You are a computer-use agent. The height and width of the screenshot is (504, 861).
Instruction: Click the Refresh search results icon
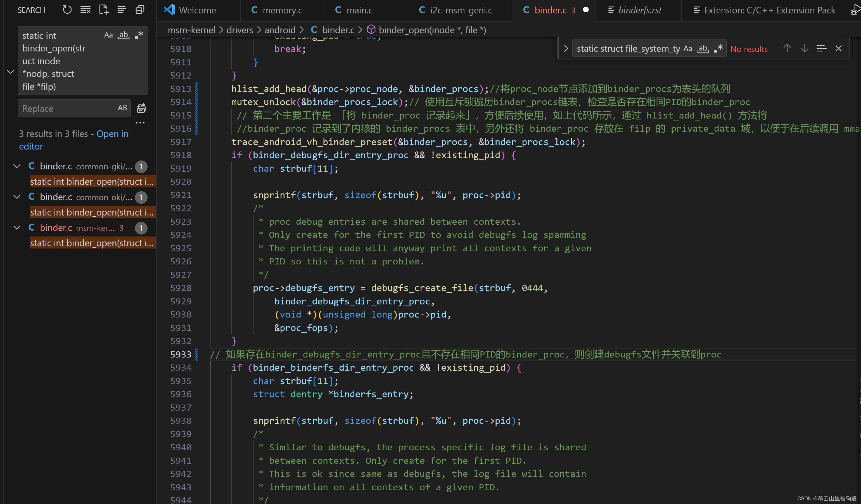(67, 10)
